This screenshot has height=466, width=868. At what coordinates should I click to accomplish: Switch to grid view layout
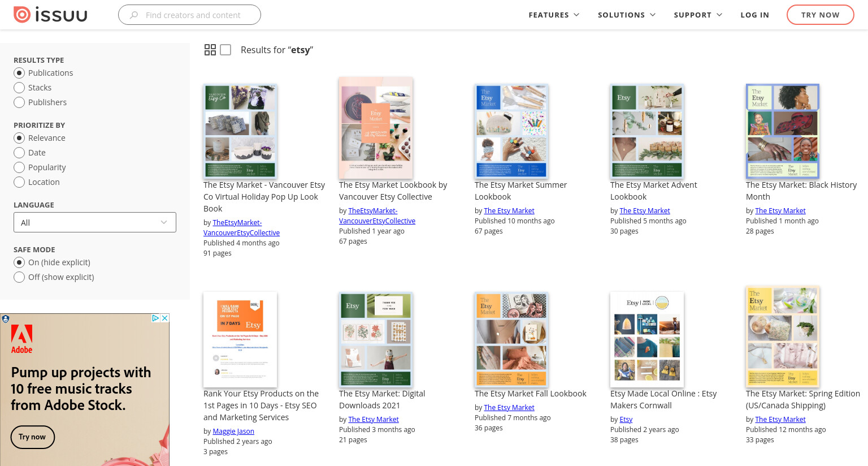[x=210, y=50]
